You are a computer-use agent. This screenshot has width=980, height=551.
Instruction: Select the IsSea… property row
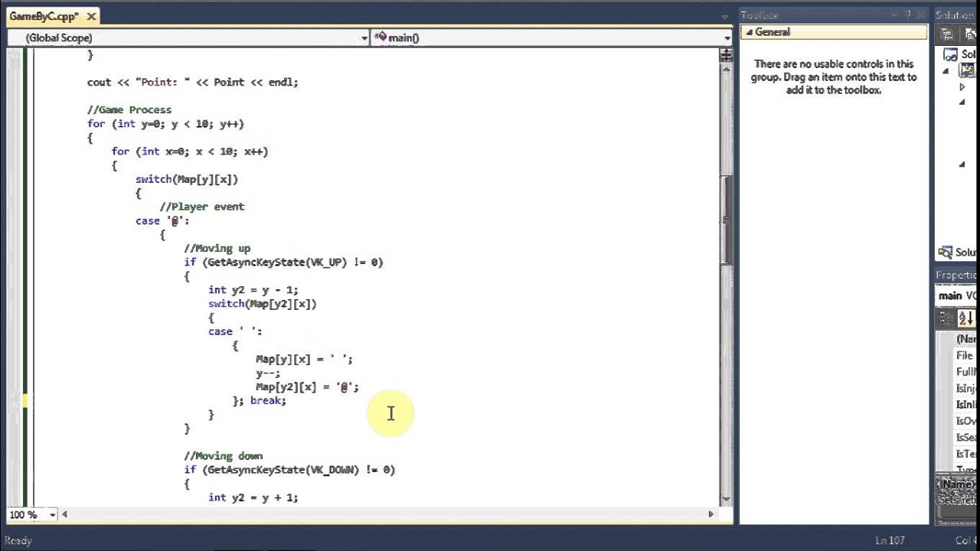pos(965,438)
